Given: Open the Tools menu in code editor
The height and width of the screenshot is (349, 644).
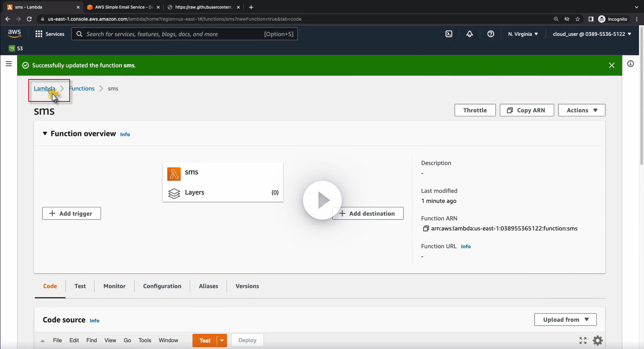Looking at the screenshot, I should pyautogui.click(x=145, y=340).
